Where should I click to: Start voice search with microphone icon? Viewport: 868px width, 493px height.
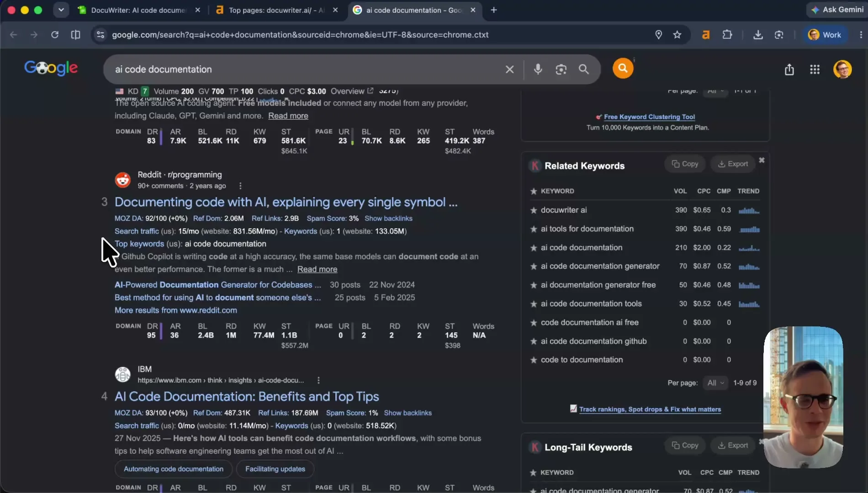(538, 69)
